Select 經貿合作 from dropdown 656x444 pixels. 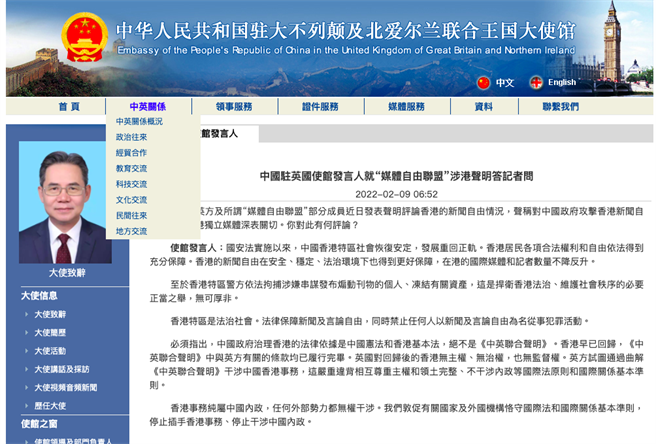131,153
